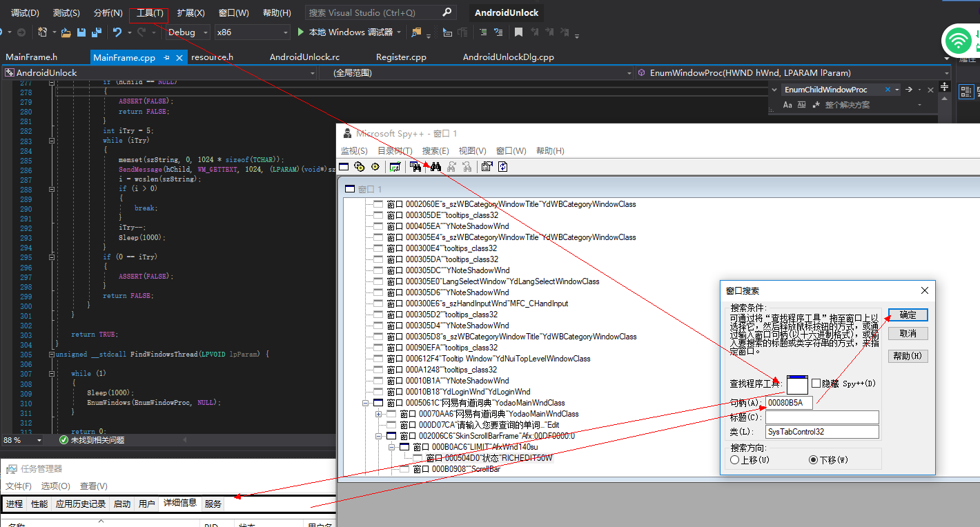Viewport: 980px width, 527px height.
Task: Click the green Wi-Fi floating widget icon
Action: click(958, 42)
